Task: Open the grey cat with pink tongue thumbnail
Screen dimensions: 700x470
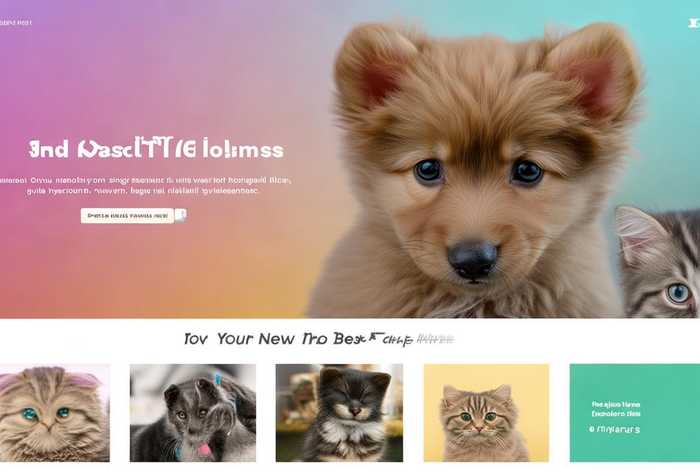Action: (193, 413)
